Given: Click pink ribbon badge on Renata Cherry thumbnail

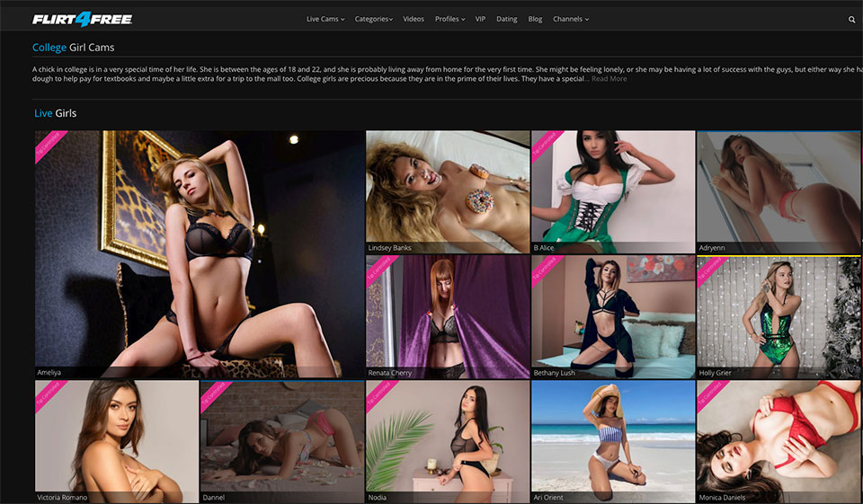Looking at the screenshot, I should click(379, 270).
